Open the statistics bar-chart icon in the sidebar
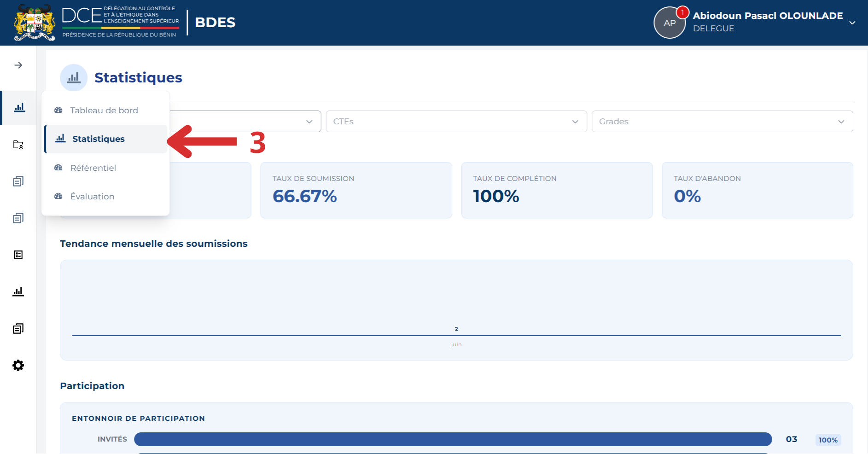The image size is (868, 454). tap(19, 108)
